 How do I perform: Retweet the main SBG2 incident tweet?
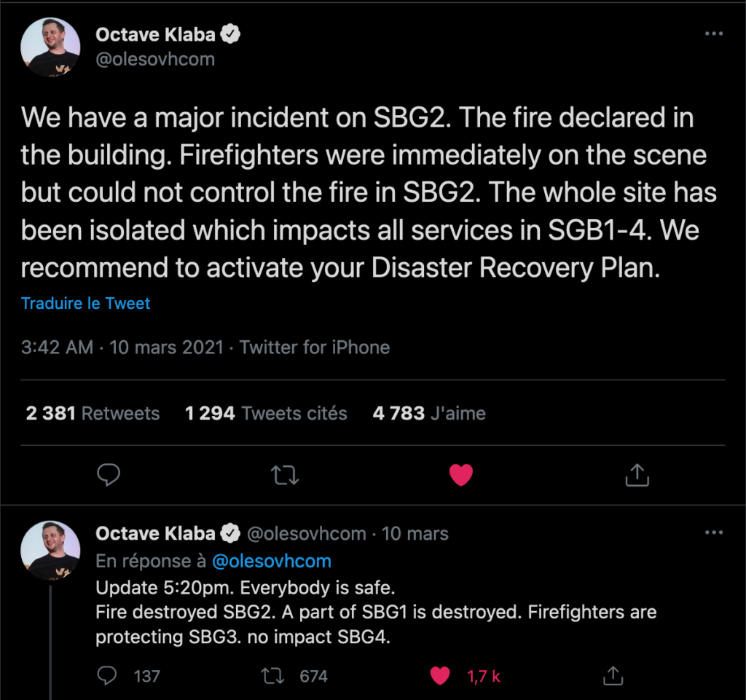[284, 476]
